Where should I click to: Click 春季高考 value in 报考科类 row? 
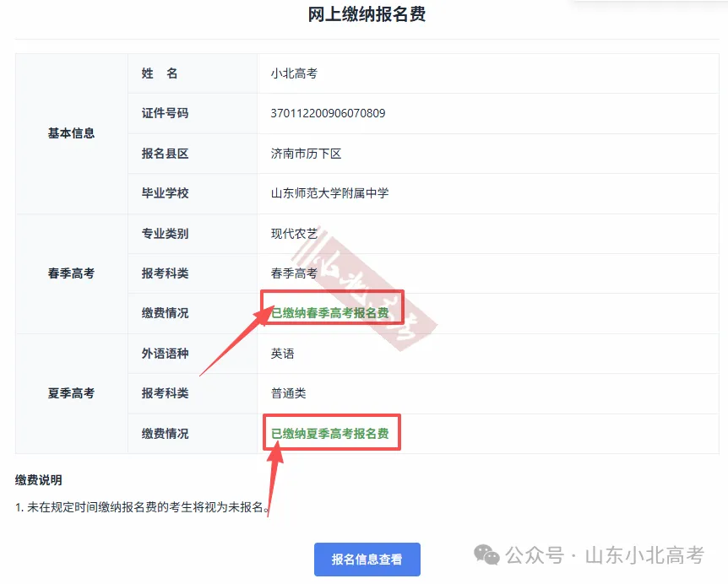294,273
